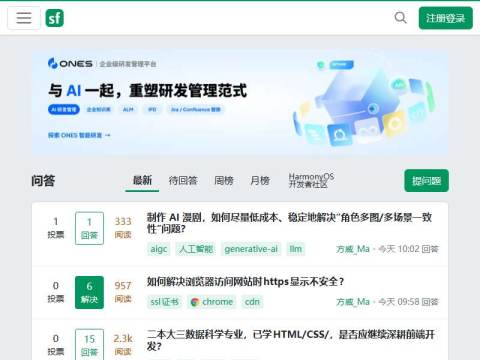Go to SegmentFault sf logo home
Screen dimensions: 480x360
tap(55, 18)
